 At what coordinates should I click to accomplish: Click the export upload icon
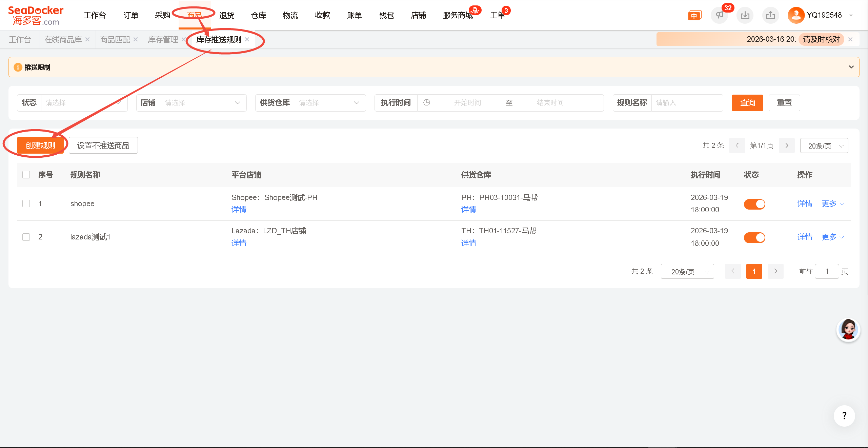770,15
